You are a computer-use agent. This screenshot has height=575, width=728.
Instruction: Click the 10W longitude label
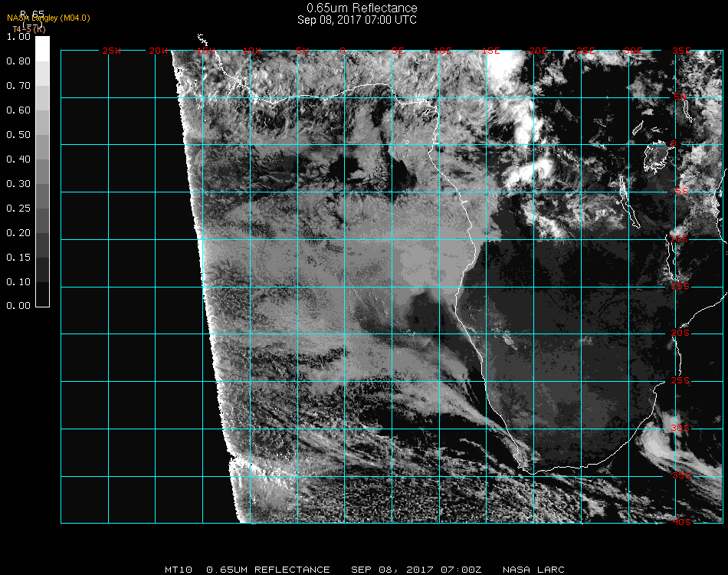point(253,51)
